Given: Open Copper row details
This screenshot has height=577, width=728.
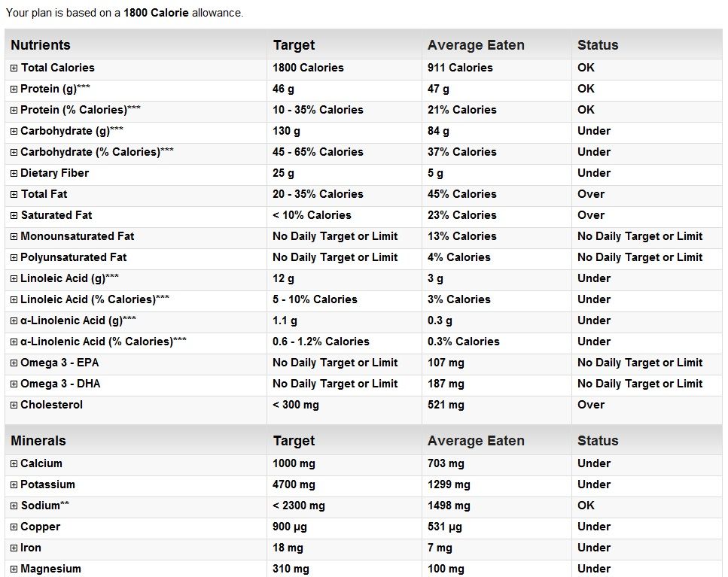Looking at the screenshot, I should coord(14,527).
